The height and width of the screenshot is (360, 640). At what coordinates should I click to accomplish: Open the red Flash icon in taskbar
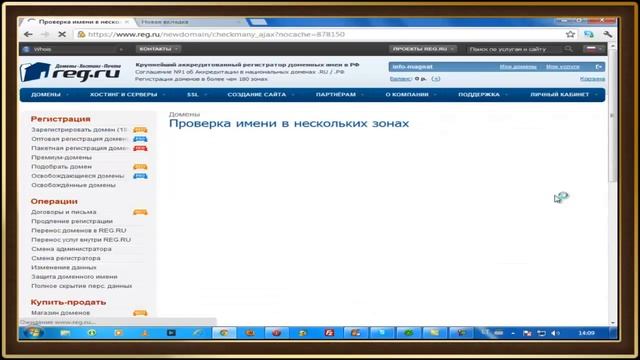329,333
